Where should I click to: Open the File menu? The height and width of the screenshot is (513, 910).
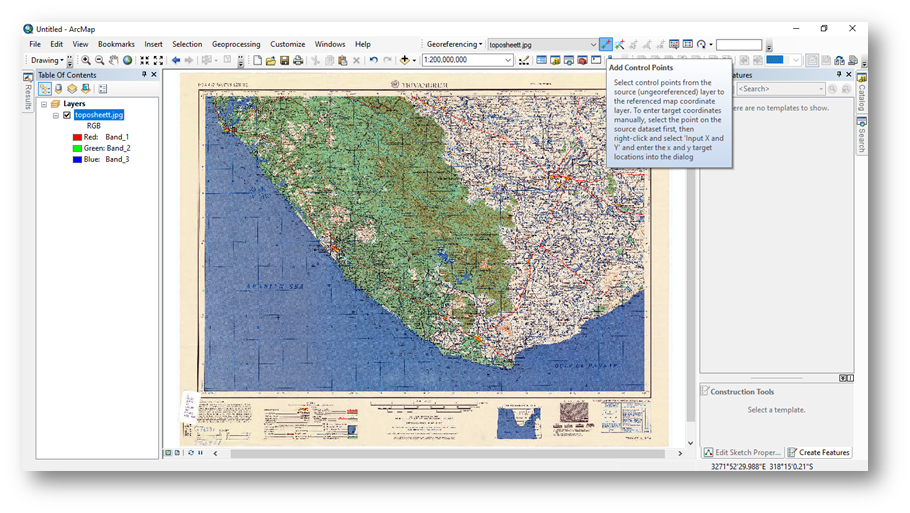coord(35,44)
